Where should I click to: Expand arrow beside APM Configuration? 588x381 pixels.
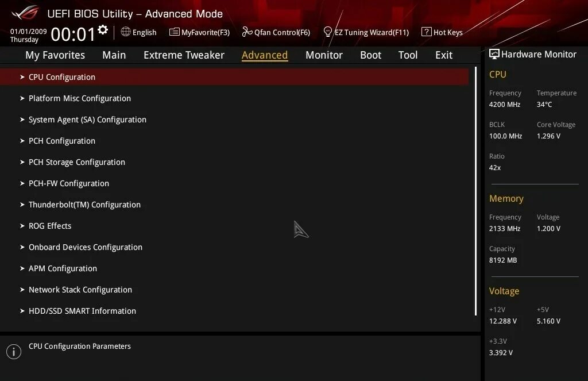click(x=22, y=268)
